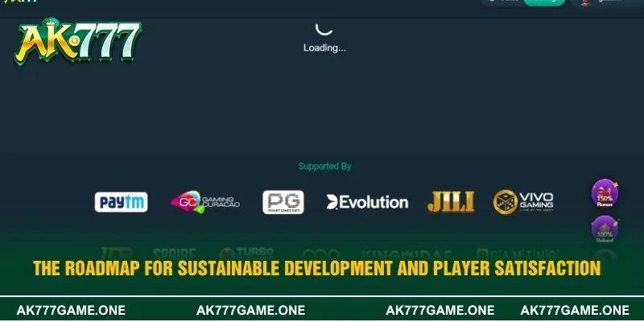The height and width of the screenshot is (322, 644).
Task: Click the loading spinner indicator
Action: click(324, 28)
